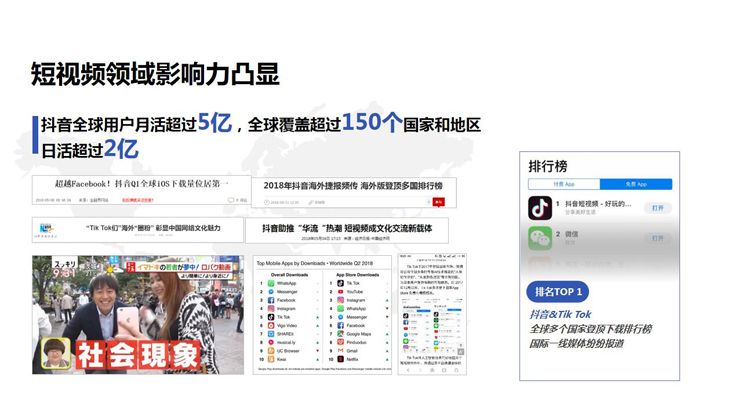Click the YouTube icon in App Store list
This screenshot has height=399, width=738.
point(341,292)
